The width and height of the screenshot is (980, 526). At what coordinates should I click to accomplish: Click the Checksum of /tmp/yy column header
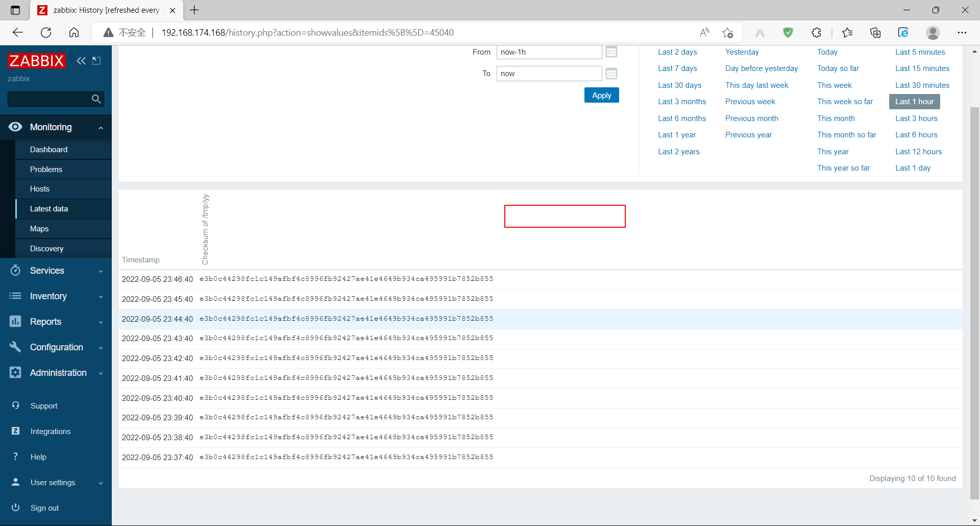(205, 229)
